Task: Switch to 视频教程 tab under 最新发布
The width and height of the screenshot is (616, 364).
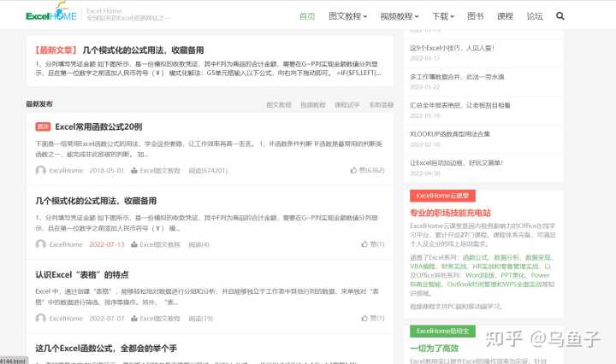Action: click(313, 105)
